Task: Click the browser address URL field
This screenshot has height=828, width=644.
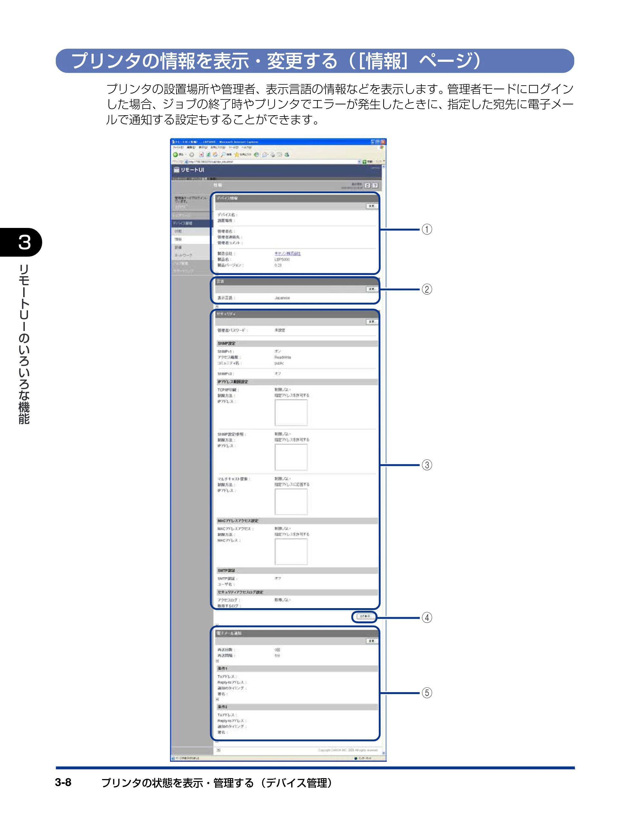Action: [271, 162]
